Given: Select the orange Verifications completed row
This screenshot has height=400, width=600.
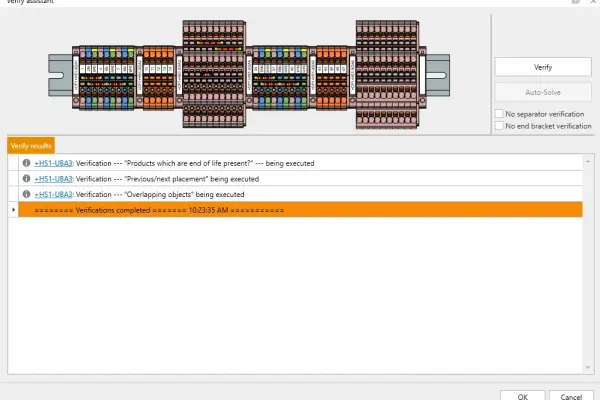Looking at the screenshot, I should 300,210.
